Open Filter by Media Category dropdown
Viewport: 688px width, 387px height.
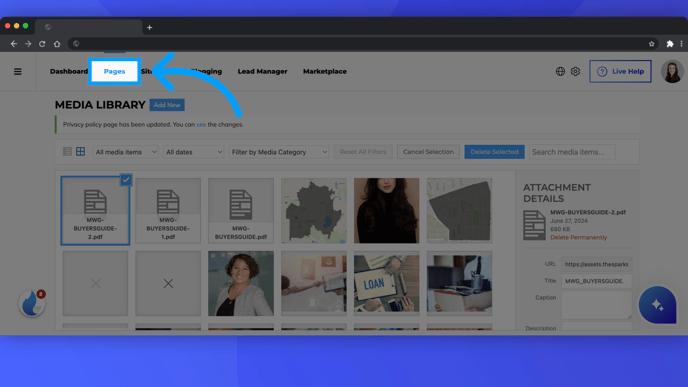[x=279, y=152]
